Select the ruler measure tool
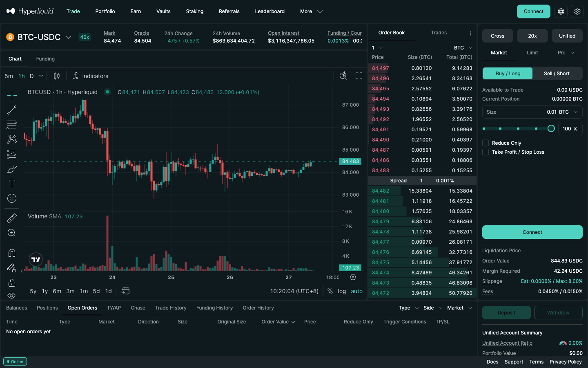This screenshot has width=588, height=368. 12,218
